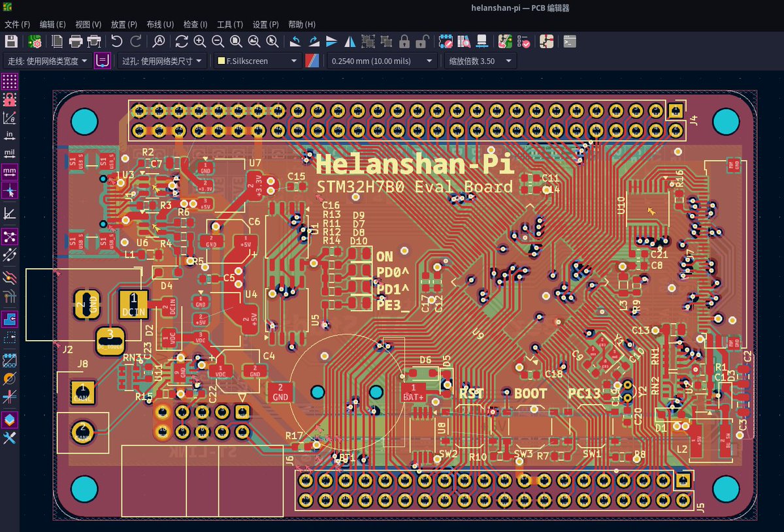Open the 工具(T) menu

click(230, 24)
